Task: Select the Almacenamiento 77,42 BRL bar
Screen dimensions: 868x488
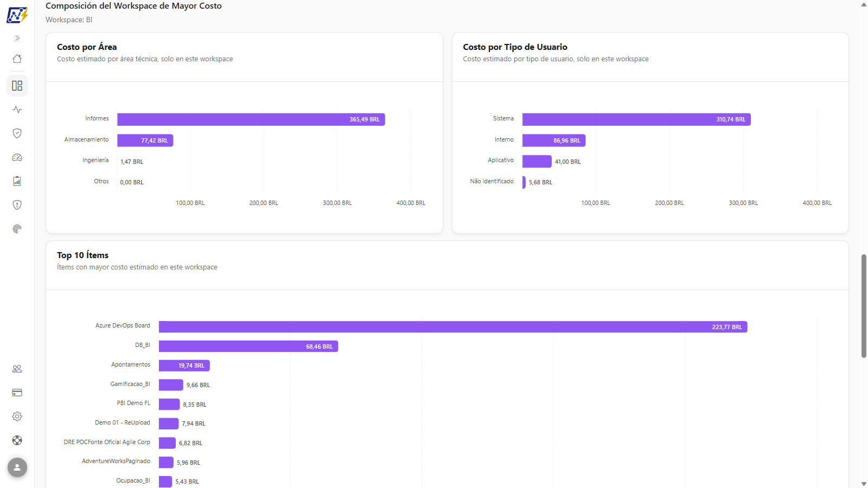Action: [x=145, y=140]
